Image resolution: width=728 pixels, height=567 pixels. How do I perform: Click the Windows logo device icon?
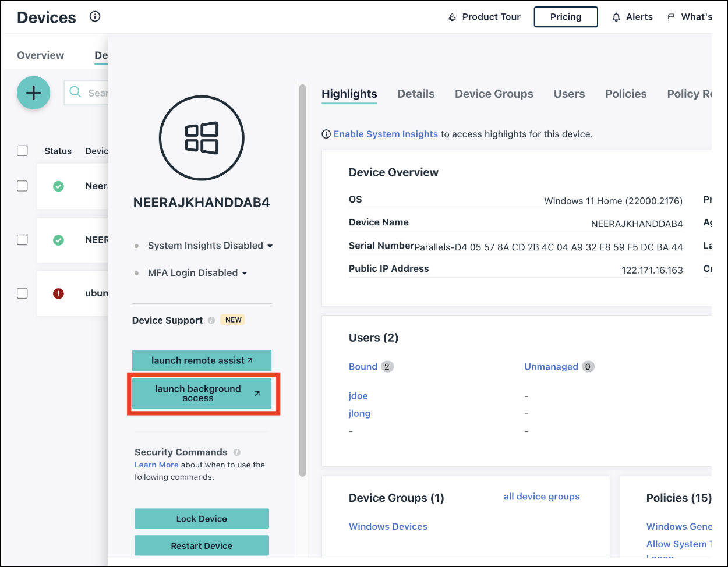202,139
